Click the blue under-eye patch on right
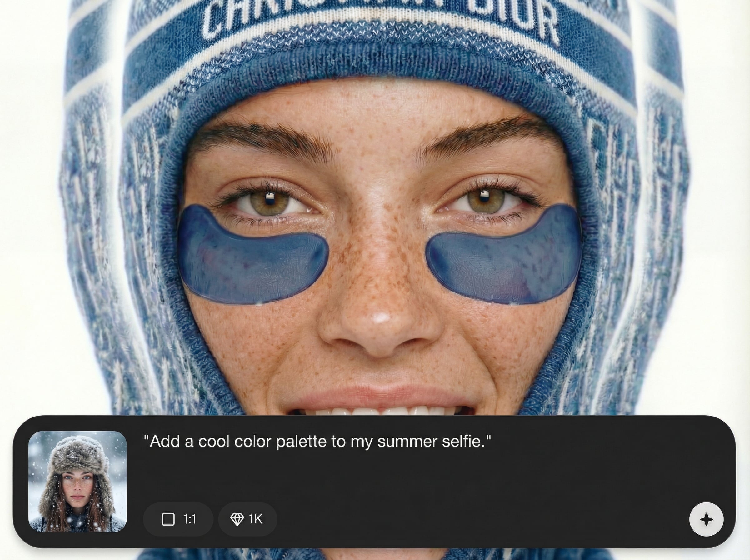 point(504,255)
